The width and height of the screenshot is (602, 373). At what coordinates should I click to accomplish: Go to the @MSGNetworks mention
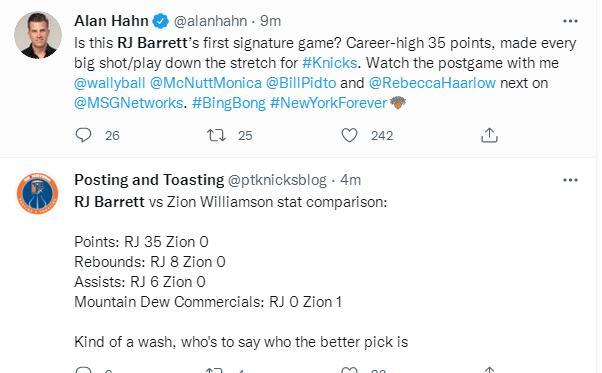129,103
